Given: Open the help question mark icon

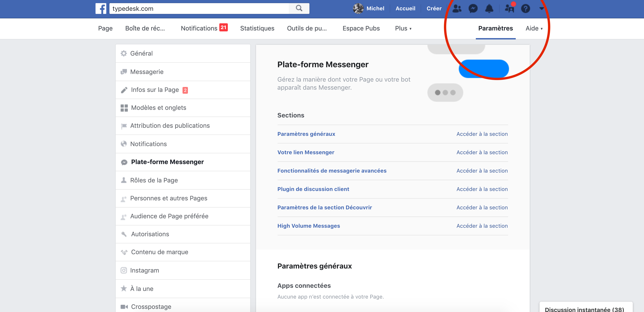Looking at the screenshot, I should [525, 9].
